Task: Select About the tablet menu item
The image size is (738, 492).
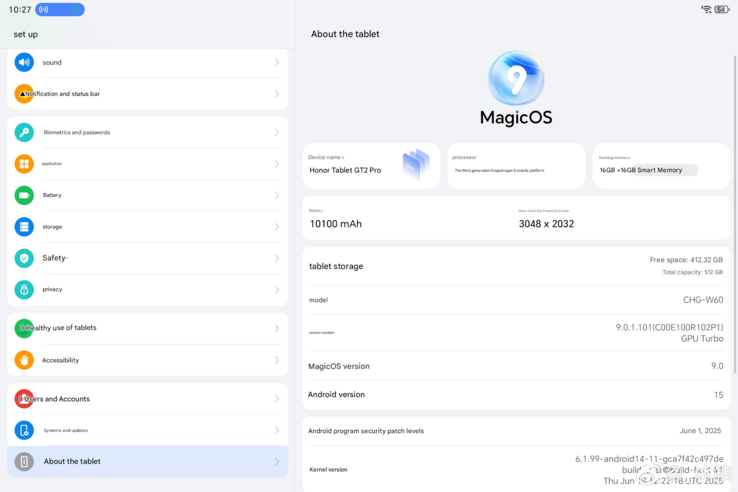Action: tap(147, 461)
